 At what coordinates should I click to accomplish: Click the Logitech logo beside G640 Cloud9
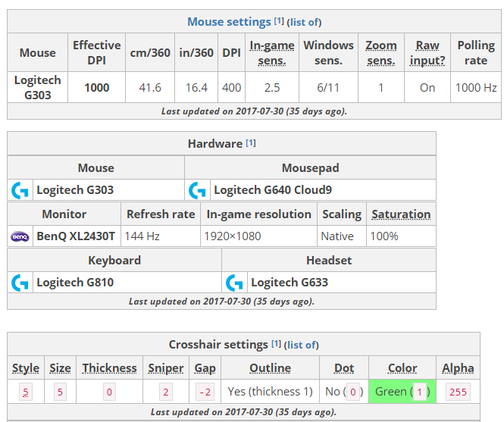[x=197, y=190]
